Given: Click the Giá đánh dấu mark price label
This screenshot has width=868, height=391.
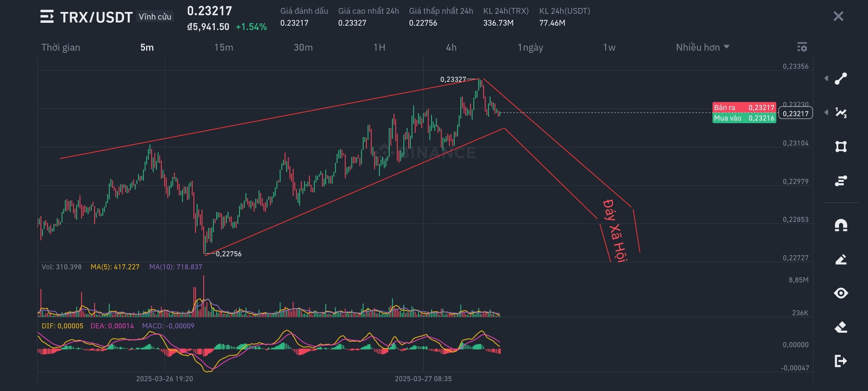Looking at the screenshot, I should [304, 11].
